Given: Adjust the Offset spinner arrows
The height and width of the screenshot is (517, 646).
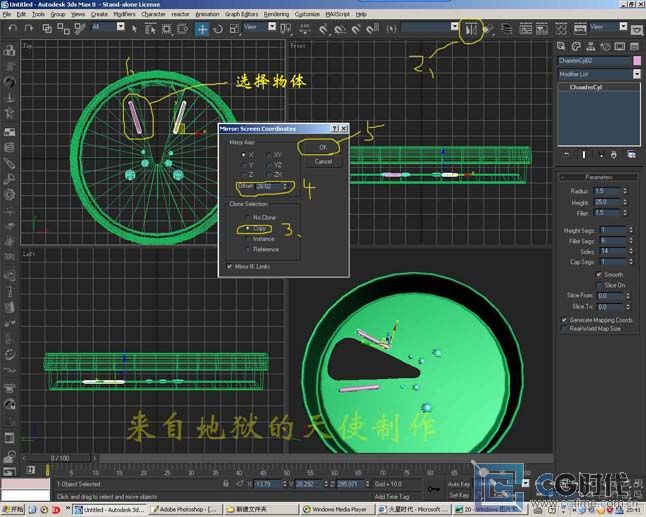Looking at the screenshot, I should (285, 187).
